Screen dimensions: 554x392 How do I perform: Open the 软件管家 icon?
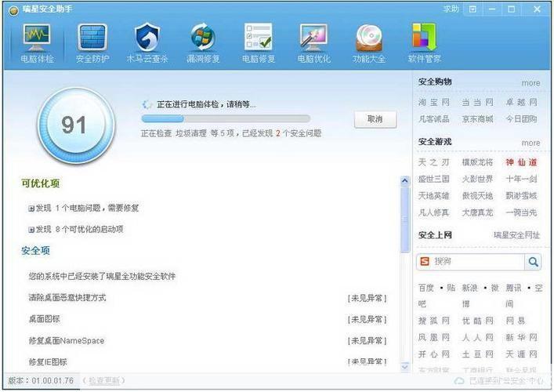(425, 38)
